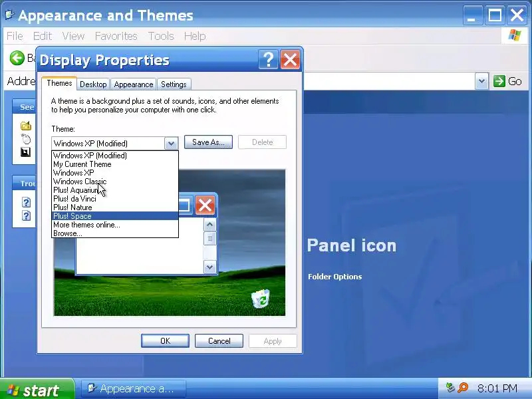
Task: Click the black square icon in See Also panel
Action: coord(26,152)
